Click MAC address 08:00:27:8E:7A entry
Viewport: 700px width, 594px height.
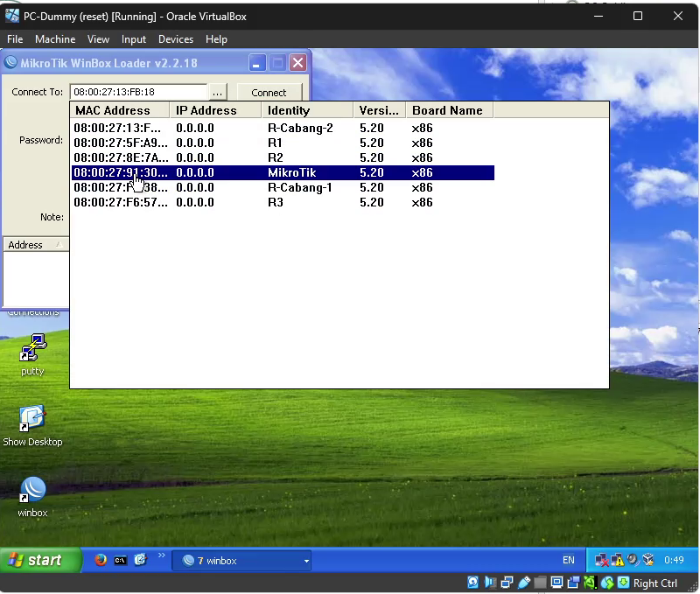pyautogui.click(x=121, y=157)
